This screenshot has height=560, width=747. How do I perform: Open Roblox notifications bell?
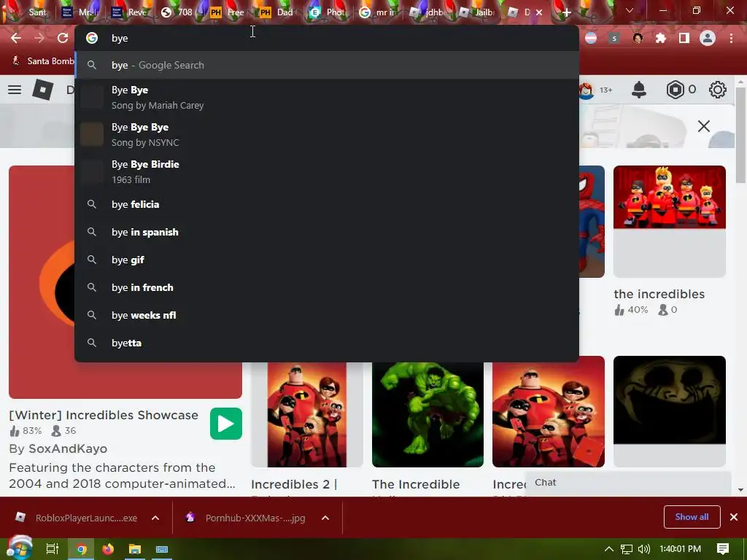click(x=639, y=90)
